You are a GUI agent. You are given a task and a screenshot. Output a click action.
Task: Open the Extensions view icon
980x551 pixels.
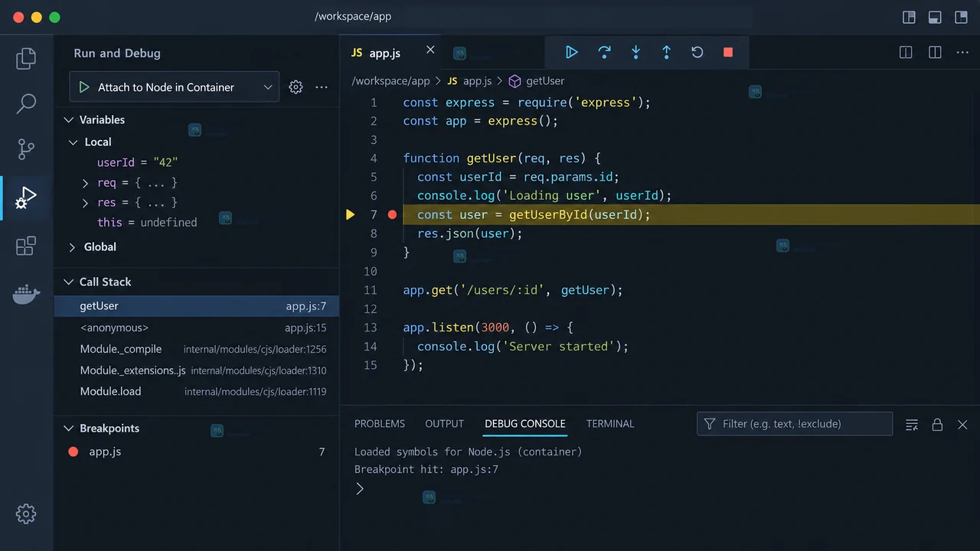[x=26, y=246]
